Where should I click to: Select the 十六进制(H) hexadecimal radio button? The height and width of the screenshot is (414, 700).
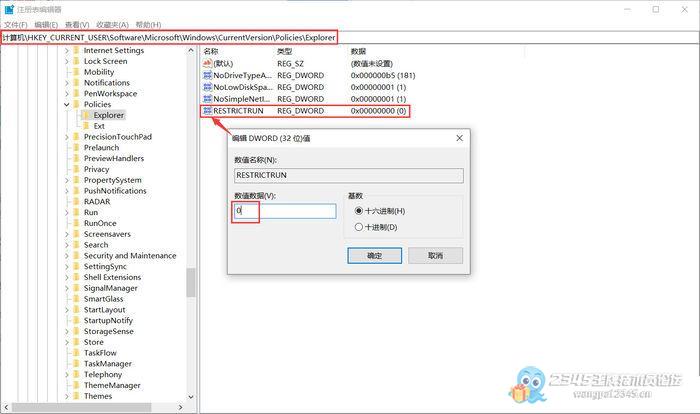point(358,211)
